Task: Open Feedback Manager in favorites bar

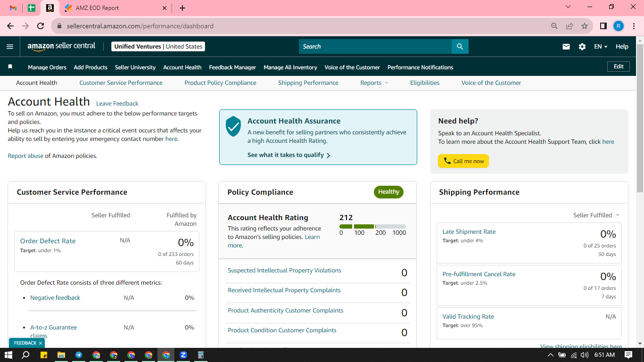Action: coord(232,67)
